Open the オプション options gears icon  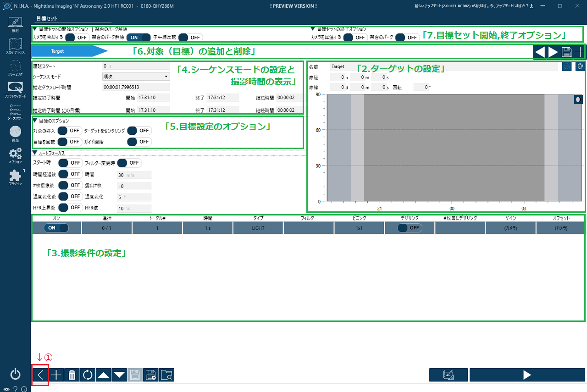pos(15,156)
